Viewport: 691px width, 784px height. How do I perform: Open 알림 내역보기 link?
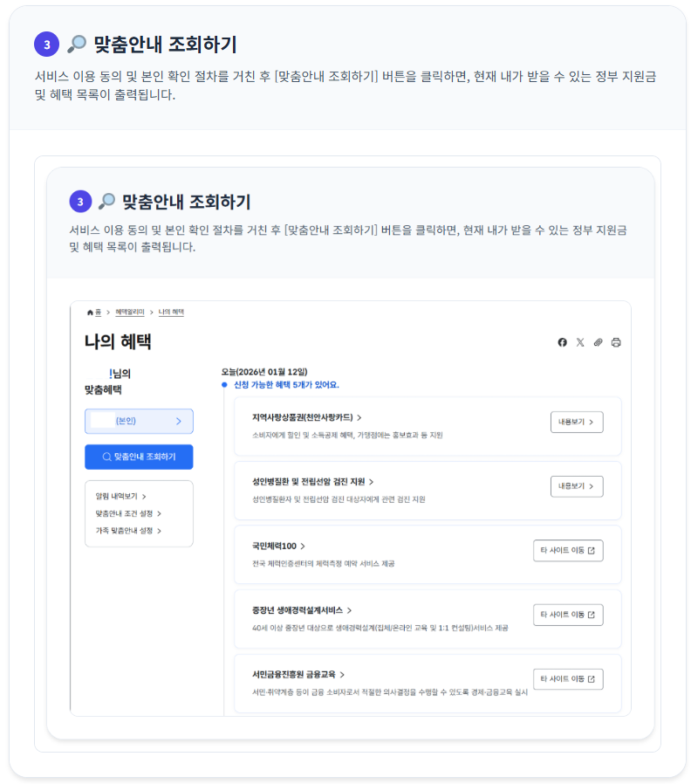pos(121,495)
